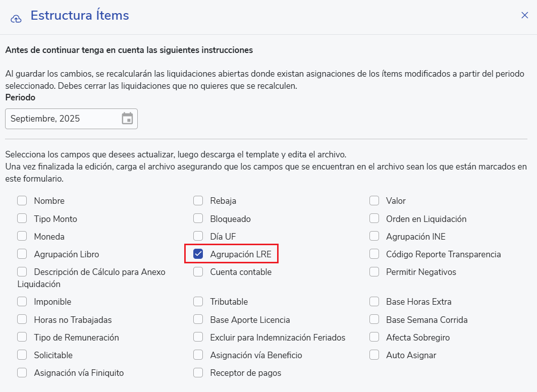Image resolution: width=537 pixels, height=392 pixels.
Task: Select the Receptor de pagos checkbox
Action: (198, 373)
